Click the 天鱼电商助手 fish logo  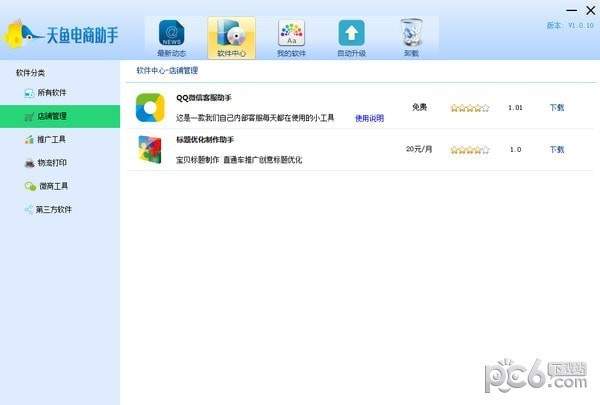pyautogui.click(x=22, y=36)
